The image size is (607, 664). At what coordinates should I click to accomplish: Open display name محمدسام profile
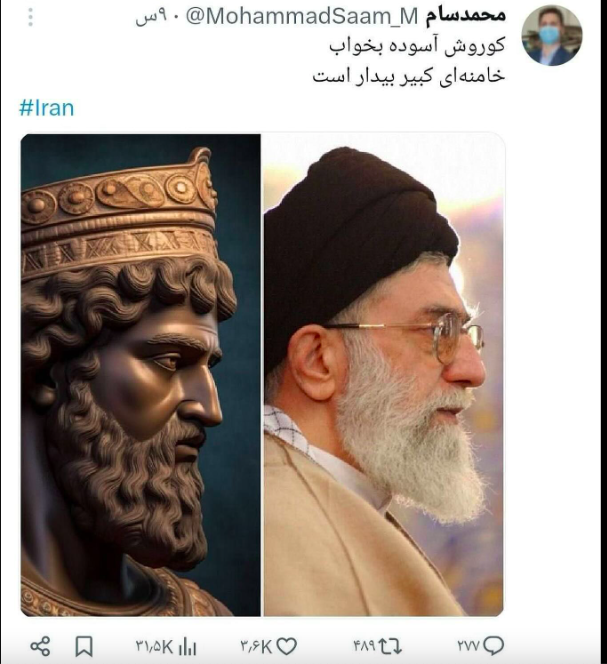coord(466,15)
